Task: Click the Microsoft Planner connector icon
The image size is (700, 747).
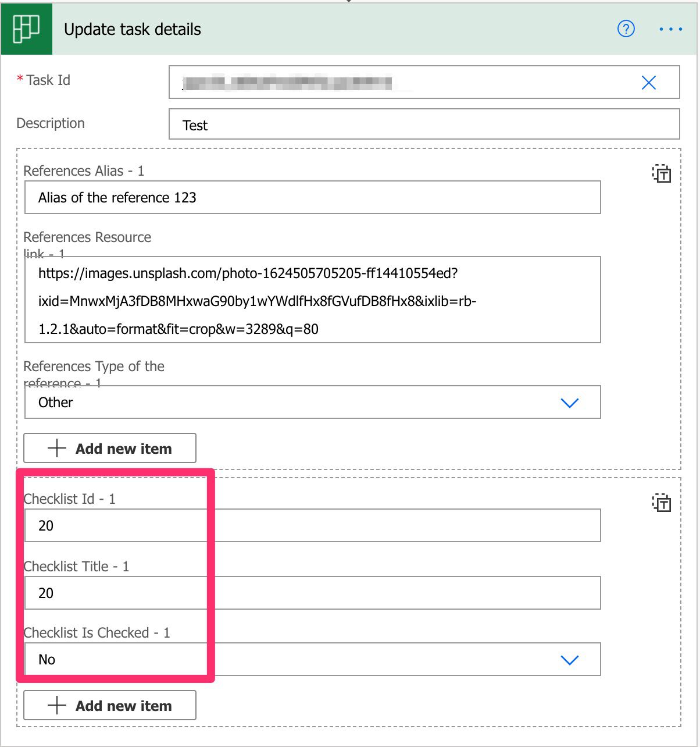Action: tap(26, 29)
